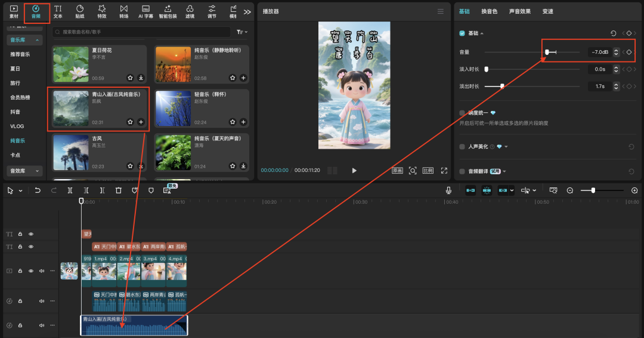Image resolution: width=644 pixels, height=338 pixels.
Task: Switch to the 声音效果 tab
Action: 520,11
